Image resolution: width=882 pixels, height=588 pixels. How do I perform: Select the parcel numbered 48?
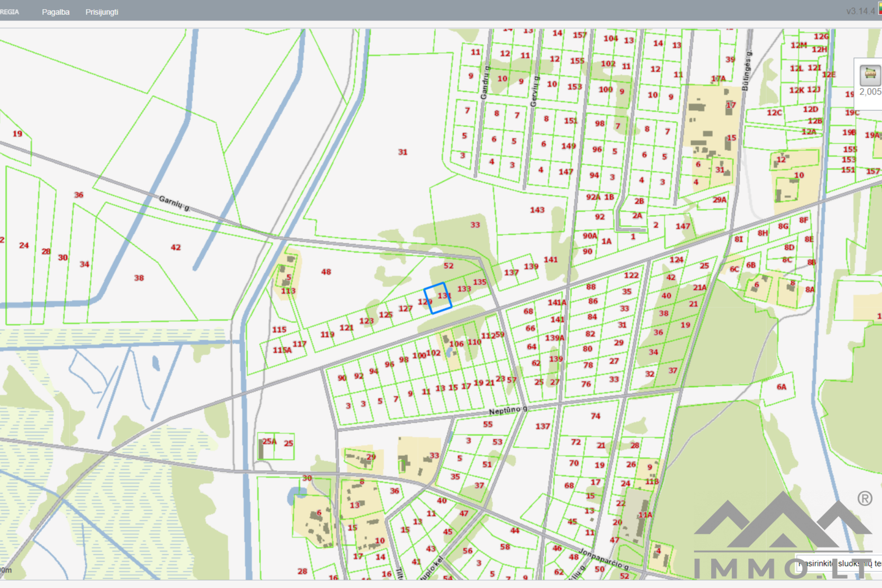326,272
